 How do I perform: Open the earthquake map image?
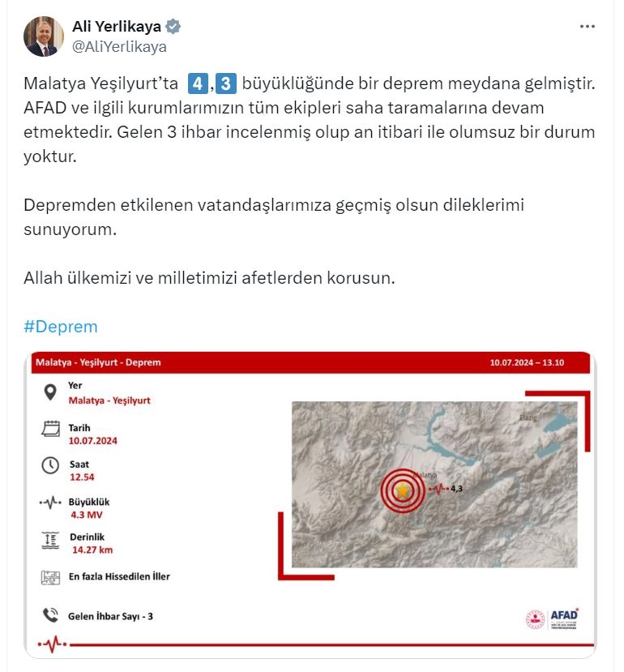pos(434,484)
